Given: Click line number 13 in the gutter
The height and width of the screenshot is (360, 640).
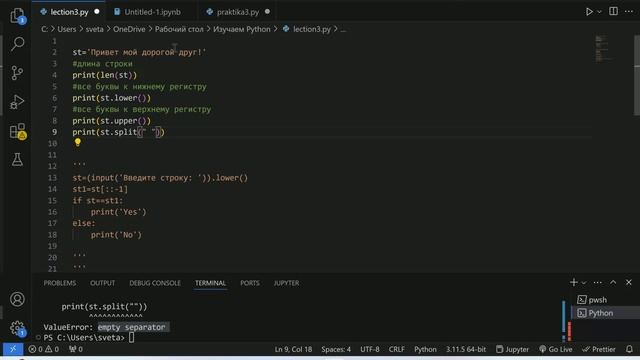Looking at the screenshot, I should [x=52, y=178].
